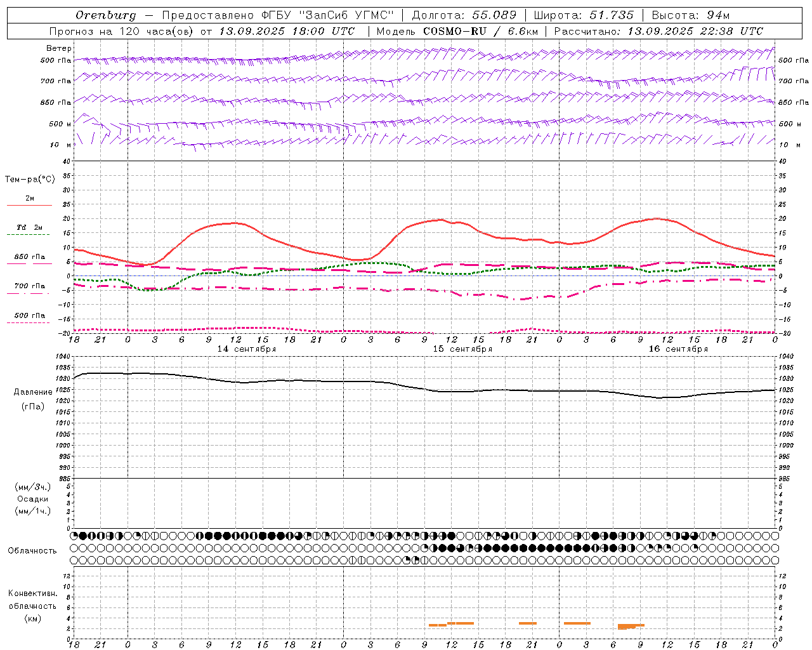Viewport: 812px width, 650px height.
Task: Select the 'Модель COSMO-RU / 6.6км' model label
Action: [x=457, y=31]
